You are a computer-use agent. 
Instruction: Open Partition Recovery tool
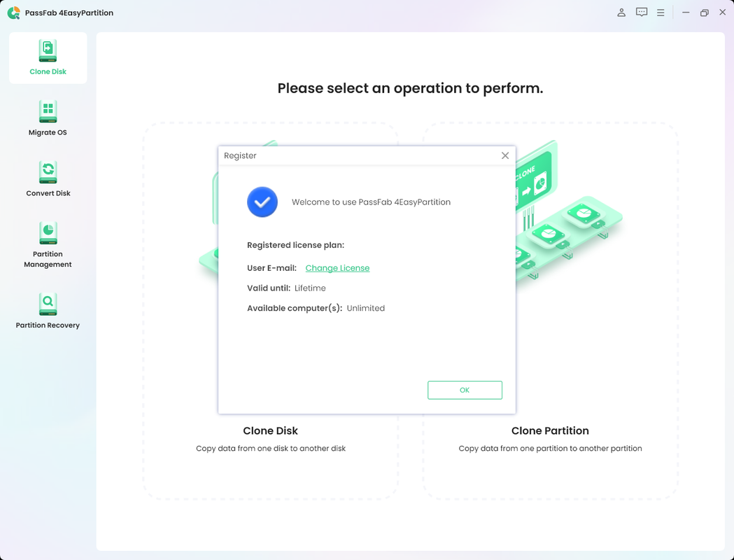coord(48,311)
